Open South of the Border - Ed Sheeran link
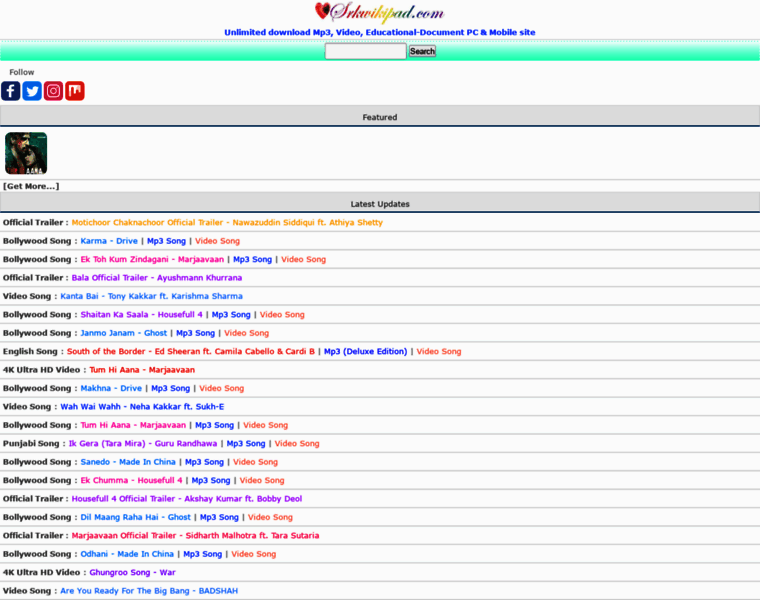The height and width of the screenshot is (600, 760). (191, 351)
